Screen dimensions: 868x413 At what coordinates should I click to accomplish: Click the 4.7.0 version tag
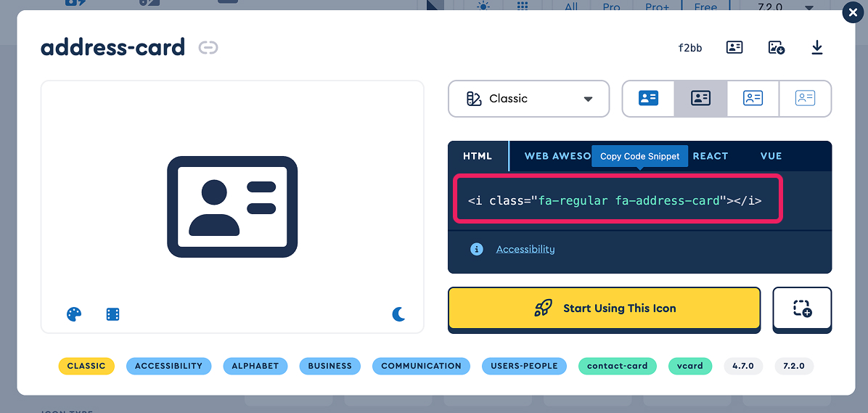coord(743,366)
